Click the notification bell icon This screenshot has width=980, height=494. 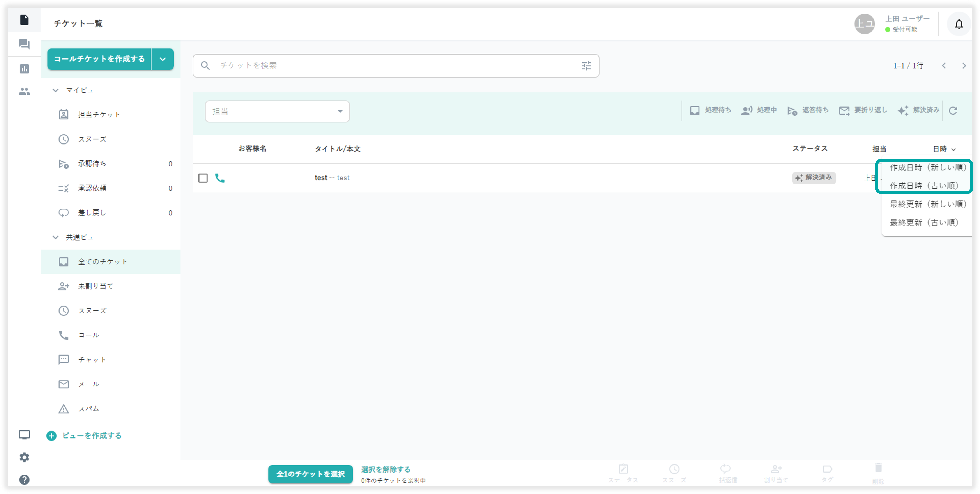click(x=959, y=24)
